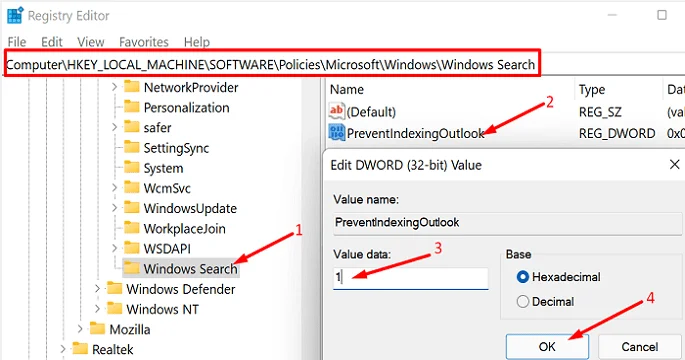The image size is (685, 360).
Task: Cancel the Edit DWORD dialog
Action: coord(640,347)
